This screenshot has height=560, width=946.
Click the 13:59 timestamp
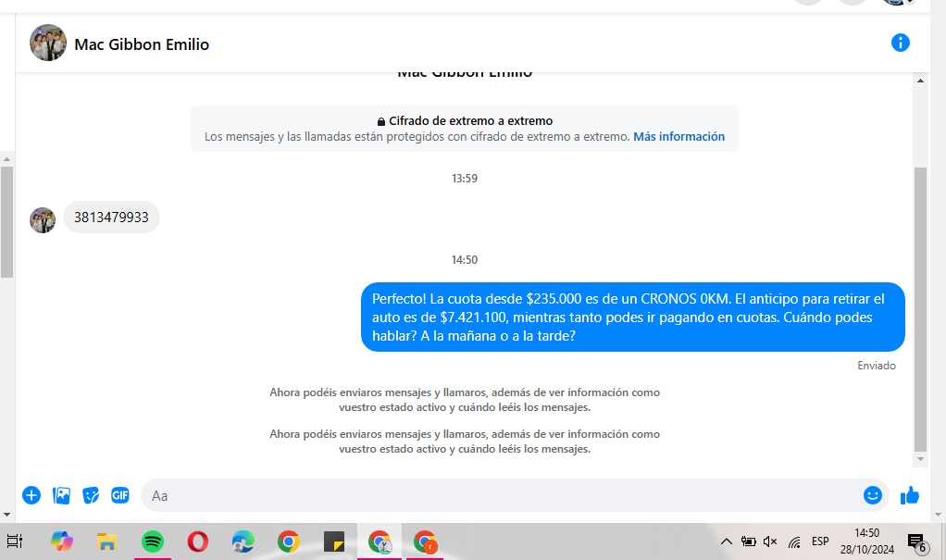pyautogui.click(x=465, y=178)
